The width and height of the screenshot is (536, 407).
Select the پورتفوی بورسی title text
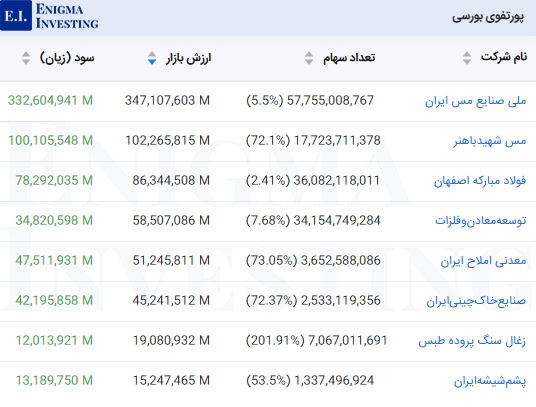[488, 17]
